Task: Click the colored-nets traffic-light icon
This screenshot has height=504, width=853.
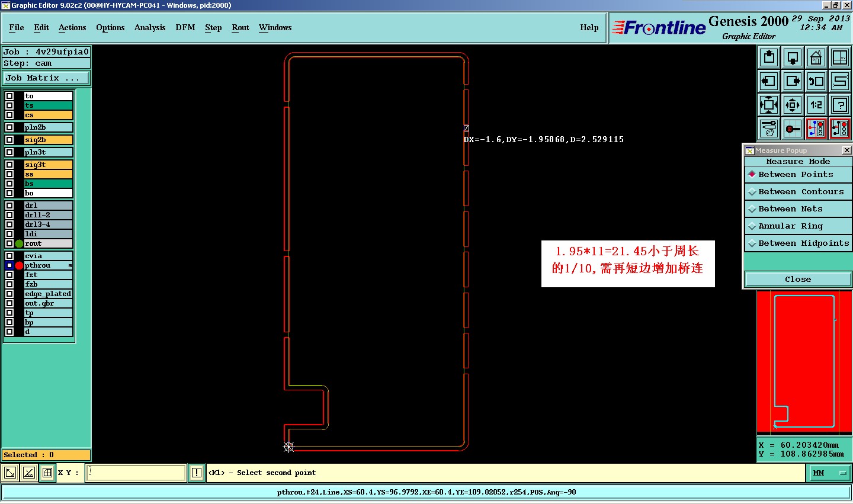Action: click(x=816, y=129)
